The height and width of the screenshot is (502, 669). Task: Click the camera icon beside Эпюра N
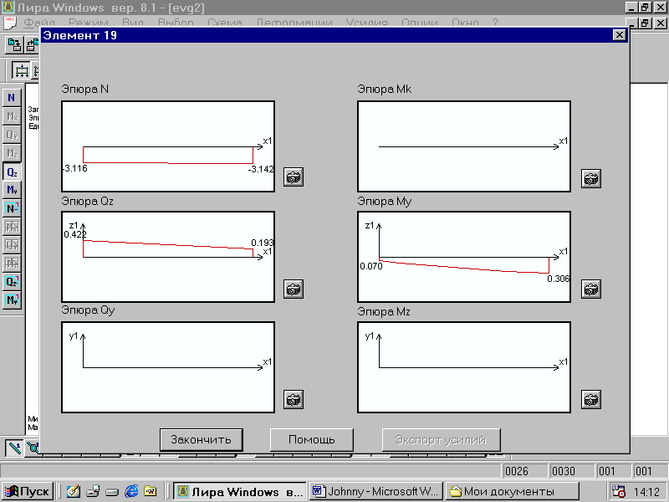294,177
